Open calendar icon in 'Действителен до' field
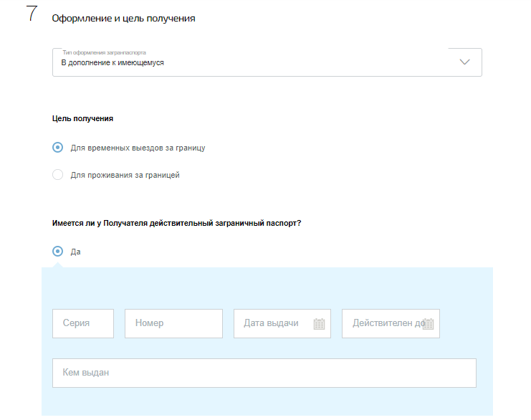Image resolution: width=531 pixels, height=420 pixels. point(429,324)
